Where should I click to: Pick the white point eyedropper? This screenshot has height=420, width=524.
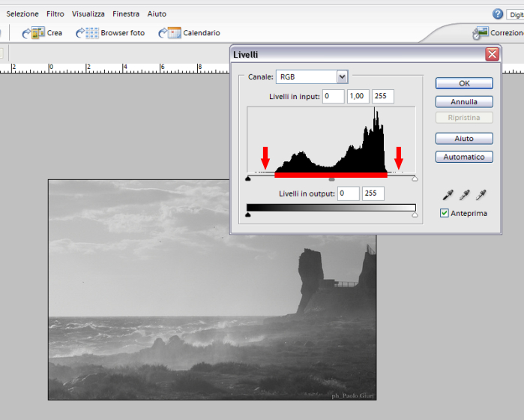point(481,195)
